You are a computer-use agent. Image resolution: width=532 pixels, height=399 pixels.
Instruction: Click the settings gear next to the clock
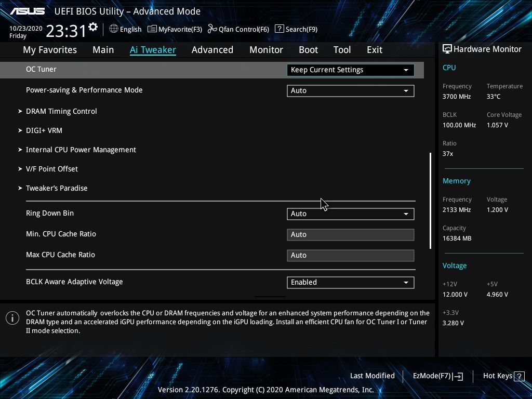click(93, 27)
